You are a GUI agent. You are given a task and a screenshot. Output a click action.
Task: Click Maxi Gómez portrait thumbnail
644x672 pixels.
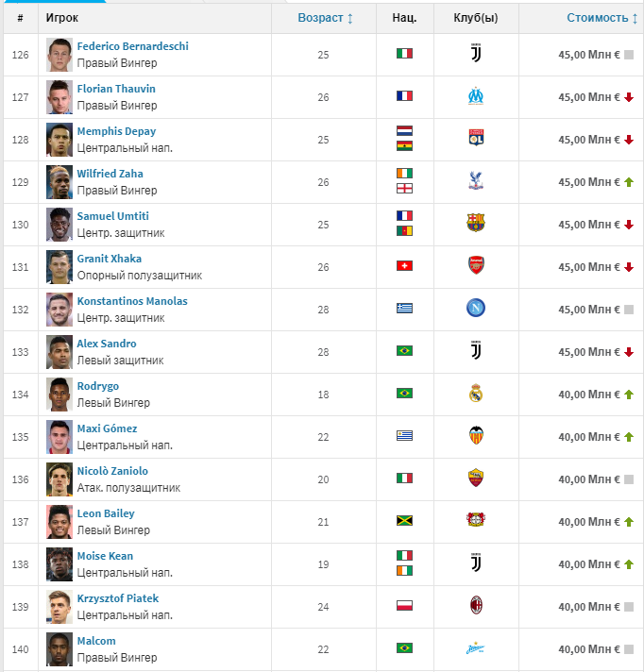59,437
